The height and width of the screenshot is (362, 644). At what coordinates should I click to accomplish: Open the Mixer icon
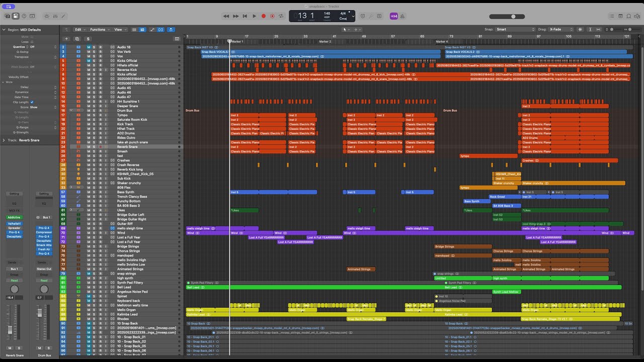tap(56, 16)
